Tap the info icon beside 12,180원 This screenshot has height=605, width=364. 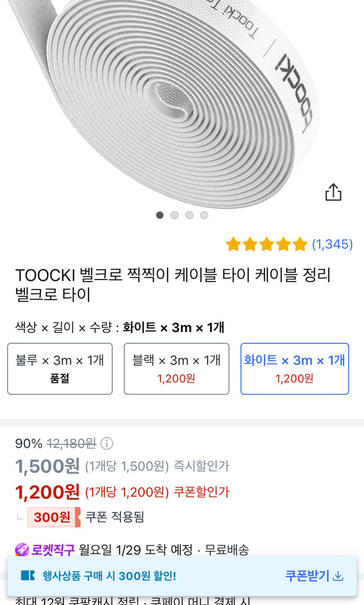(107, 443)
